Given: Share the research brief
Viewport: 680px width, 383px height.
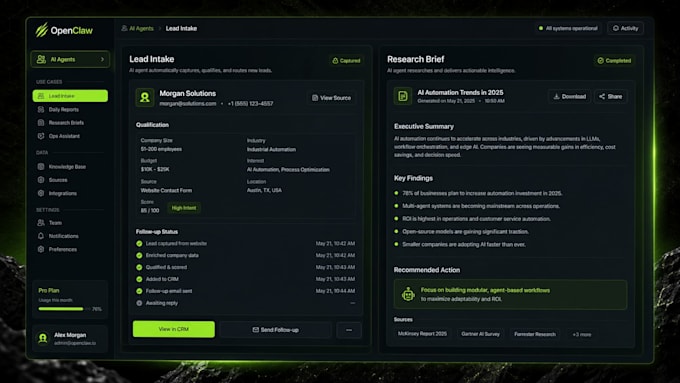Looking at the screenshot, I should [x=611, y=96].
